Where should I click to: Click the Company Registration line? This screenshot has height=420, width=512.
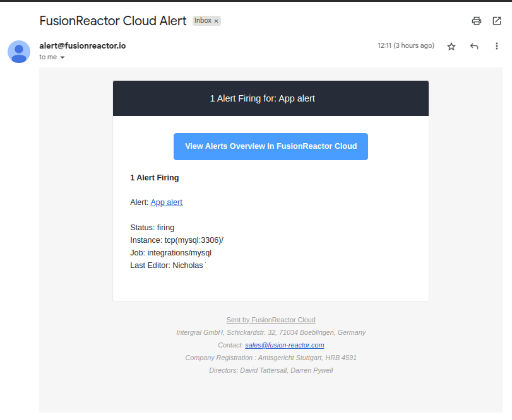(x=271, y=358)
